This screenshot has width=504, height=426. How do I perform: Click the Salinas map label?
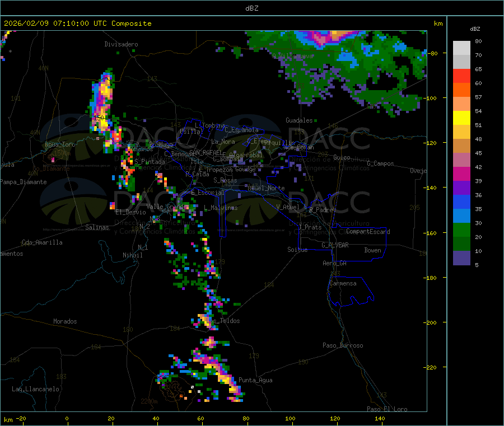(x=97, y=227)
